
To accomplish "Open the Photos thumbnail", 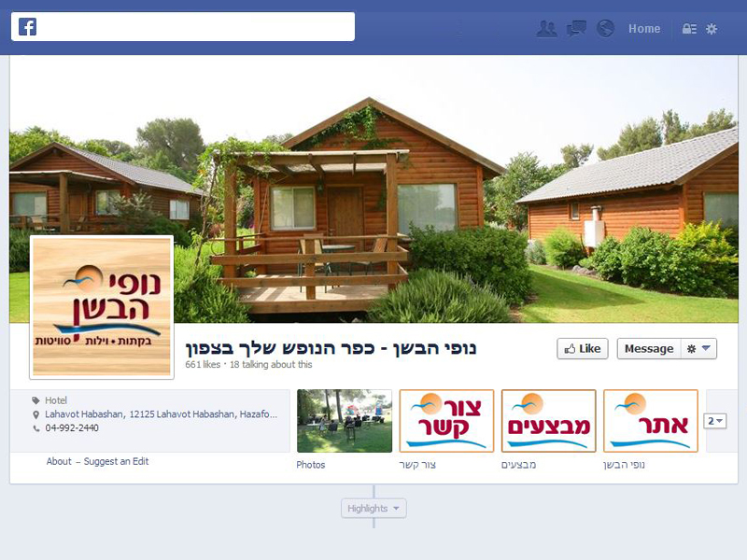I will pos(345,421).
